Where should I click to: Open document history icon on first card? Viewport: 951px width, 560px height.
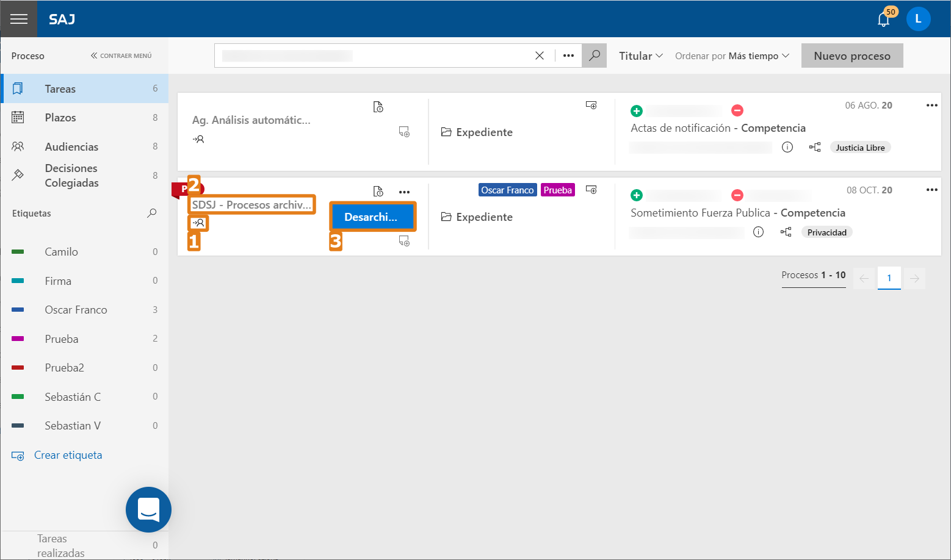378,107
